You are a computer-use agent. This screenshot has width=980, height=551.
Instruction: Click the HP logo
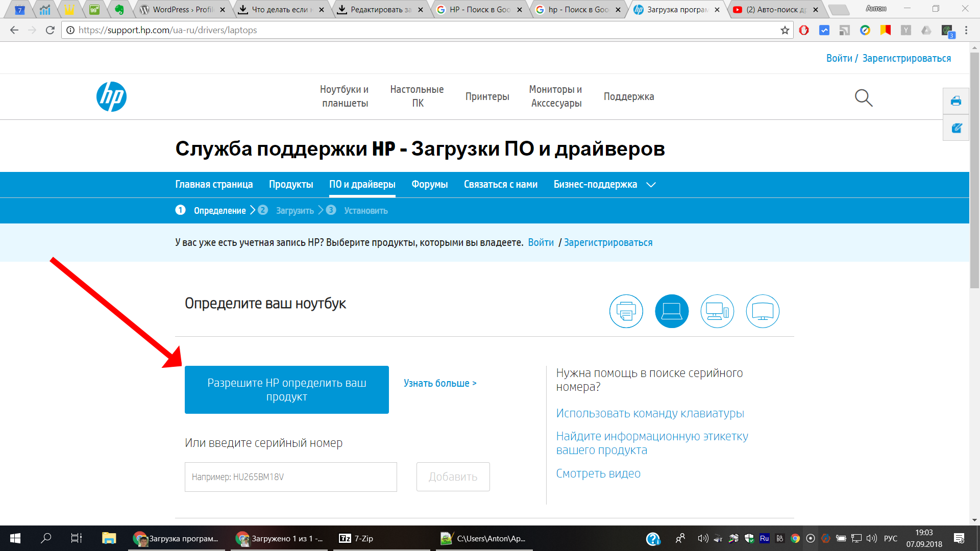(111, 96)
